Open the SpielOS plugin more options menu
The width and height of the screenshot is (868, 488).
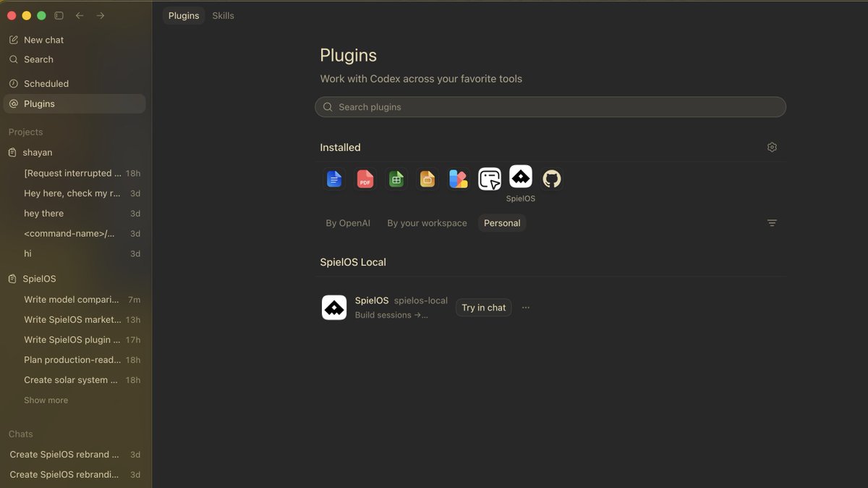(526, 308)
